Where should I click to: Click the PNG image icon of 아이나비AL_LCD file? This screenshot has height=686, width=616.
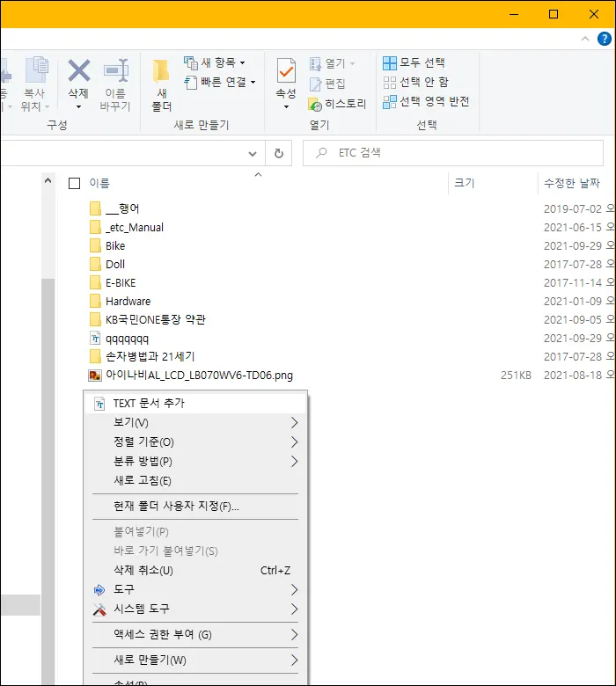point(95,376)
